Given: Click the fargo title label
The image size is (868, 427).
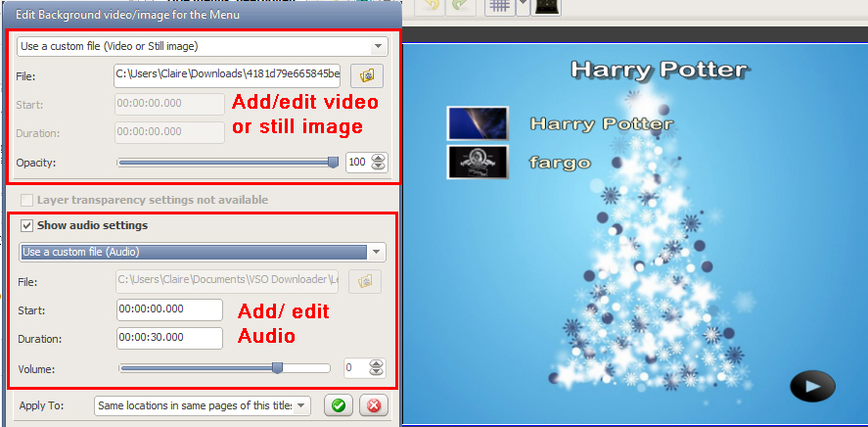Looking at the screenshot, I should tap(560, 163).
